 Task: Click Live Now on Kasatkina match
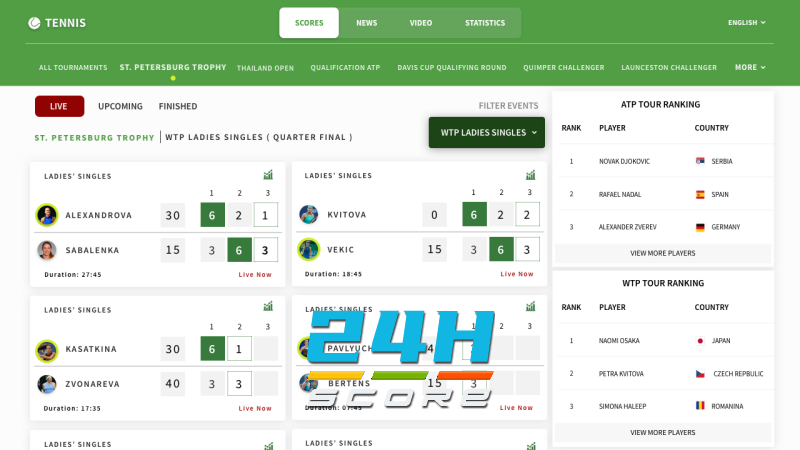point(255,409)
